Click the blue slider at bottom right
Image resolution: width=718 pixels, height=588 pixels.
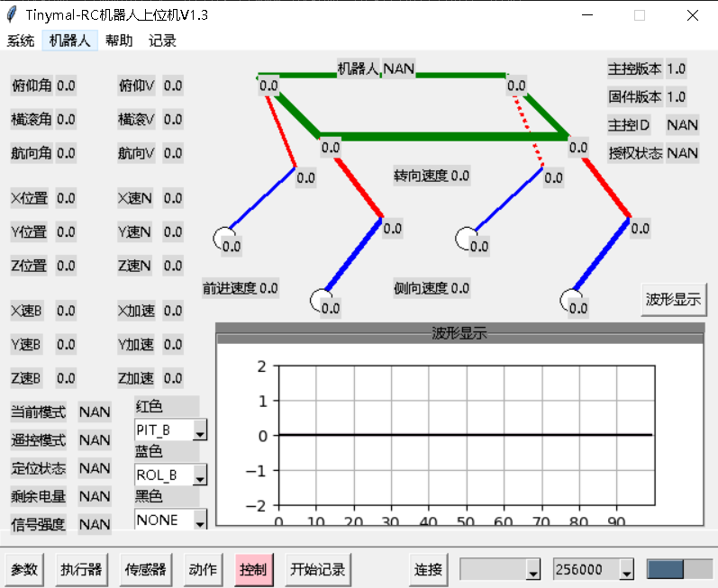[666, 569]
